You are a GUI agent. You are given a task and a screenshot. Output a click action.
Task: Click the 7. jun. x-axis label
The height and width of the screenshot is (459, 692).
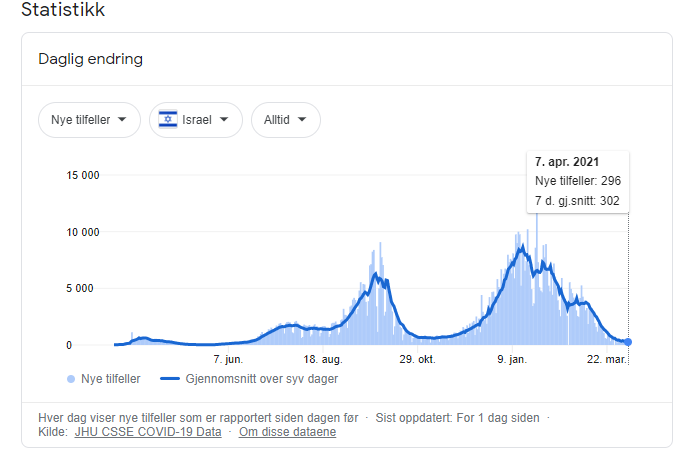point(228,359)
